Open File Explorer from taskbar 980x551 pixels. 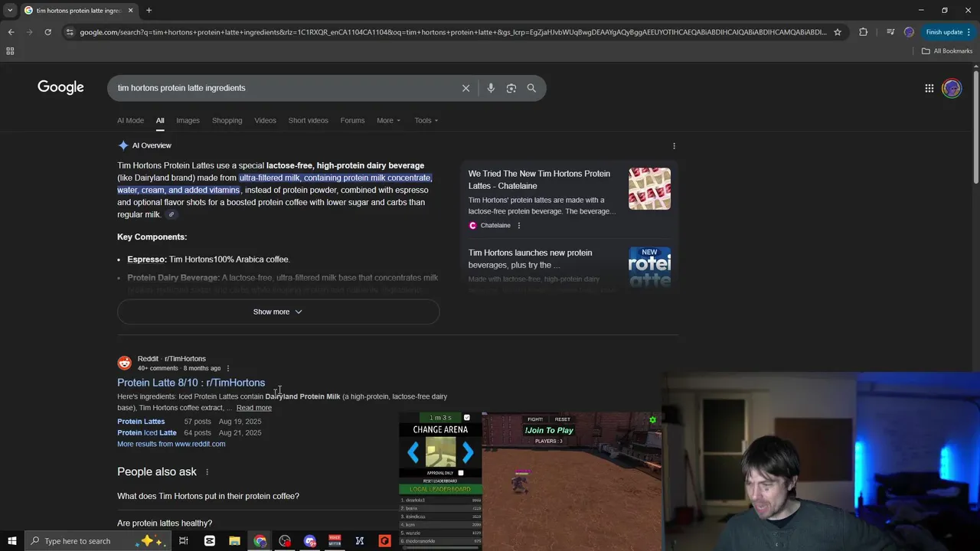tap(234, 541)
